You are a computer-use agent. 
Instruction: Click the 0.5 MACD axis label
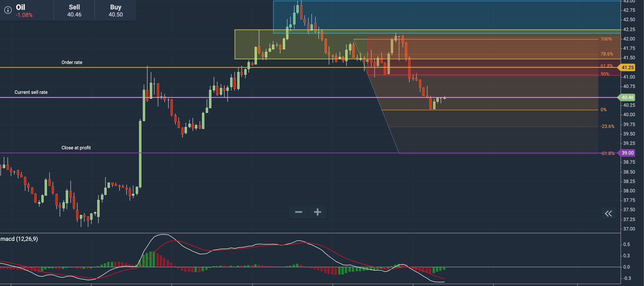(x=626, y=244)
